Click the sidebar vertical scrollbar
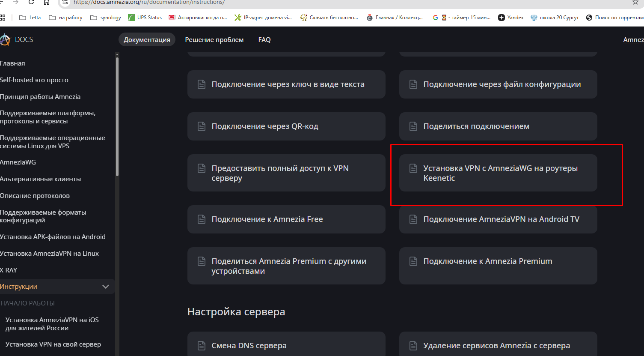 (117, 116)
